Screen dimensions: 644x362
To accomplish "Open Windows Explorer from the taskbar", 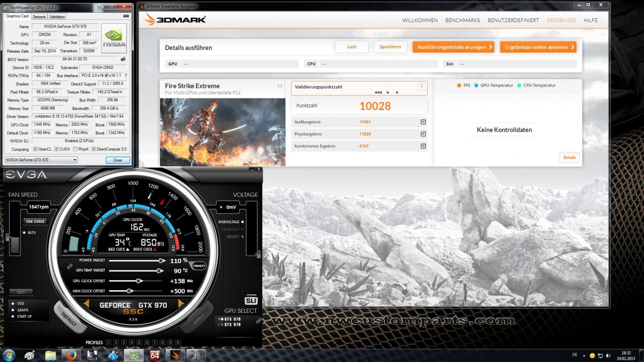I will coord(51,355).
